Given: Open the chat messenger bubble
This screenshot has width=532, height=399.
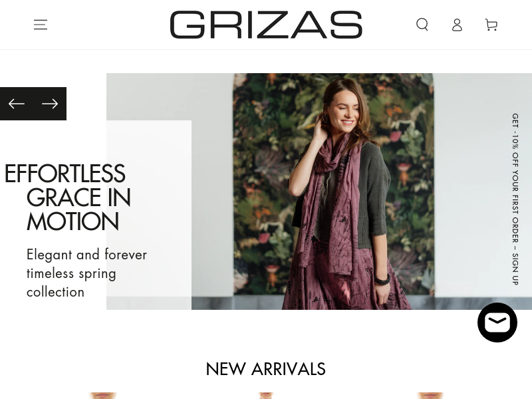Looking at the screenshot, I should 497,323.
